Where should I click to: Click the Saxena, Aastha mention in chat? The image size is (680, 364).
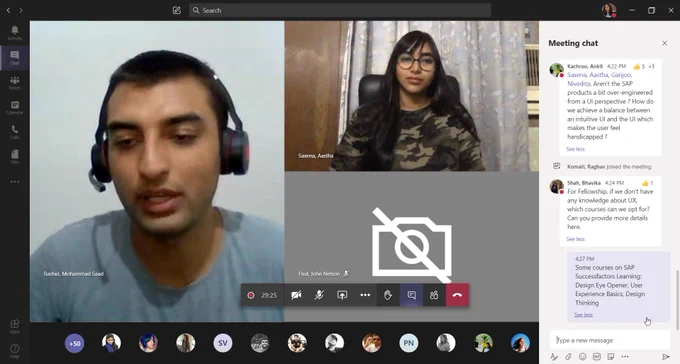(587, 75)
